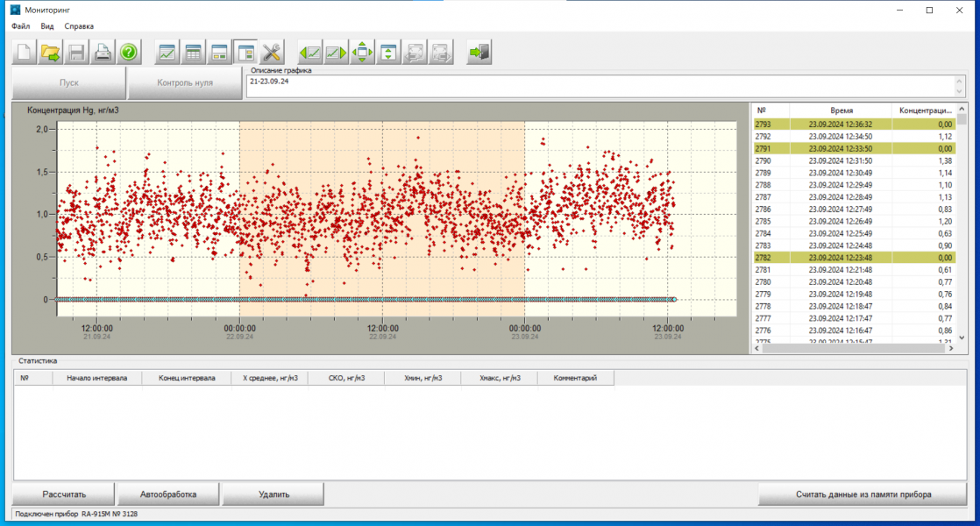This screenshot has width=980, height=526.
Task: Click Считать данные из памяти прибора
Action: (x=863, y=494)
